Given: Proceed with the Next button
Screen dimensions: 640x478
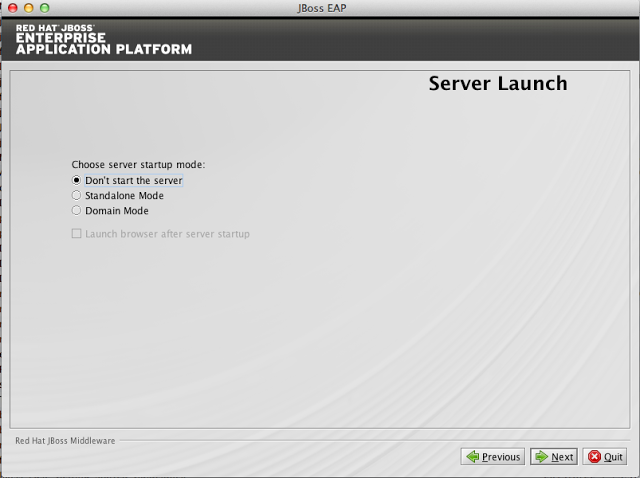Looking at the screenshot, I should (554, 456).
